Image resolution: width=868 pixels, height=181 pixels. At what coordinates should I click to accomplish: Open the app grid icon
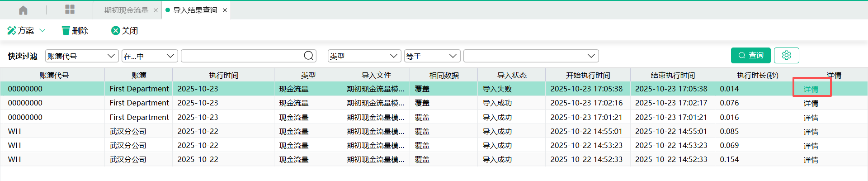pyautogui.click(x=70, y=10)
